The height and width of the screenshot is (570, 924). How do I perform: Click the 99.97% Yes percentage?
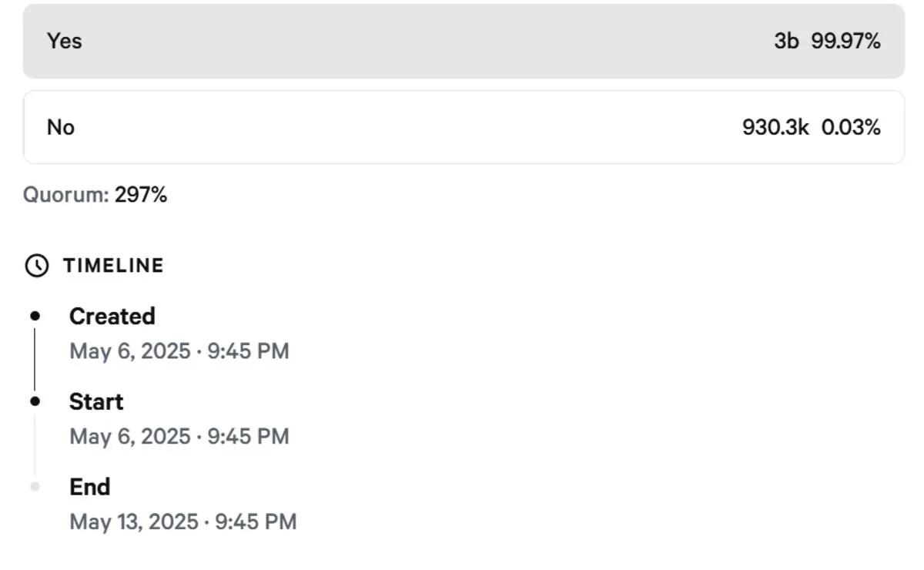point(846,41)
